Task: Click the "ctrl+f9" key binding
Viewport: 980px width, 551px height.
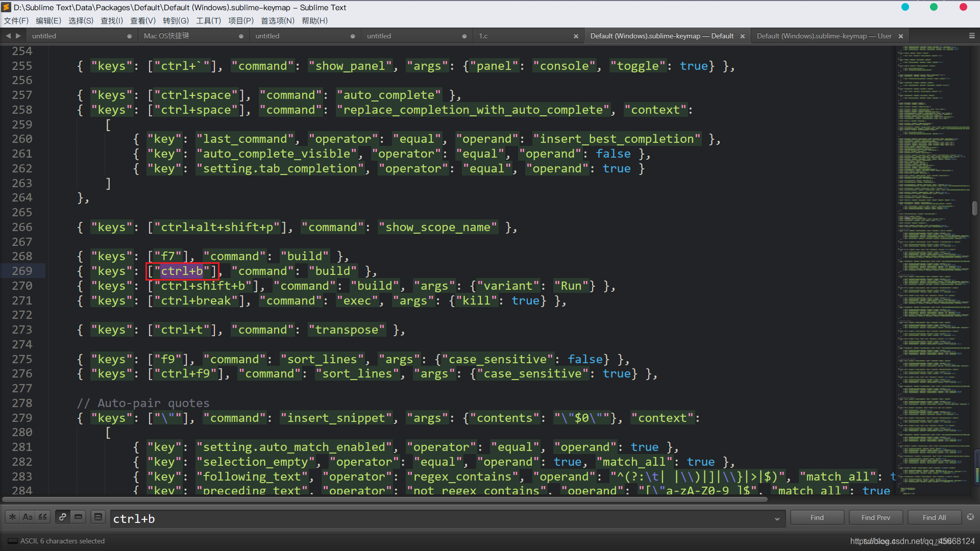Action: [x=185, y=373]
